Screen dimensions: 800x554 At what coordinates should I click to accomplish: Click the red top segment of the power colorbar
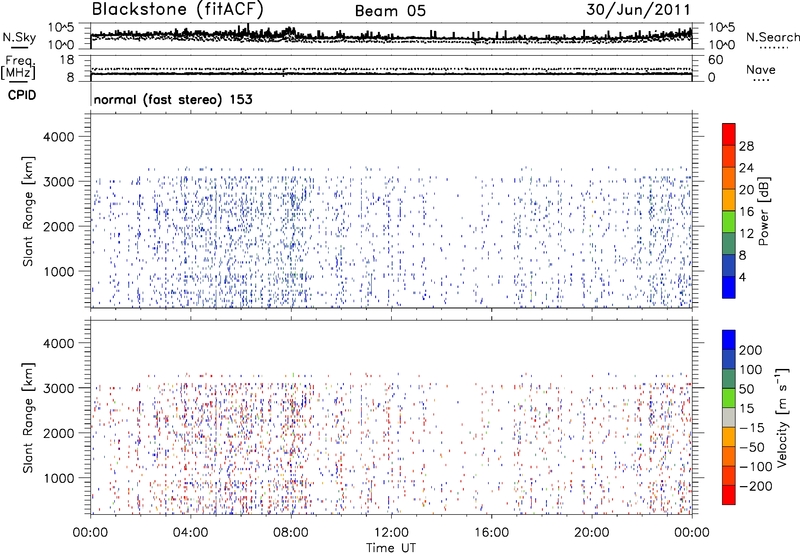coord(729,134)
